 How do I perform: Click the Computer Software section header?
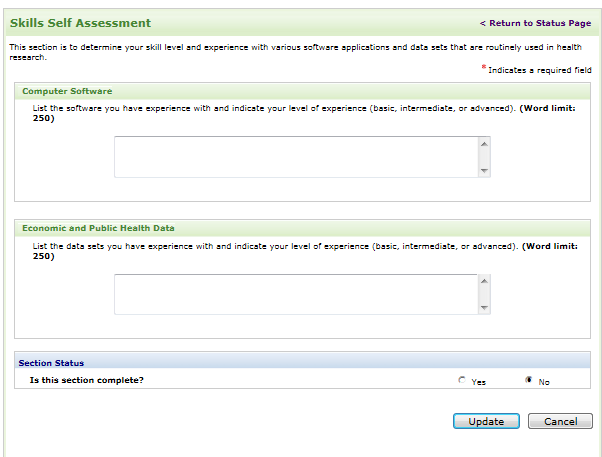pos(67,91)
